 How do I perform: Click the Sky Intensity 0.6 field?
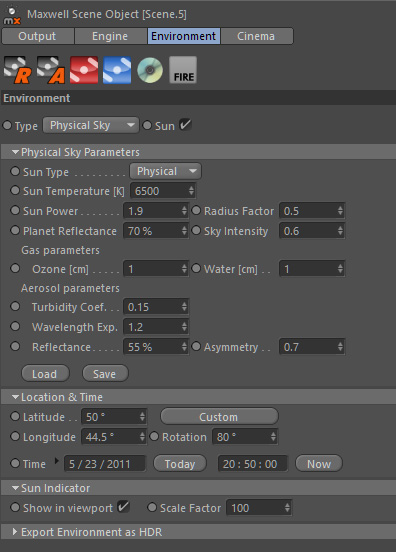pyautogui.click(x=312, y=231)
